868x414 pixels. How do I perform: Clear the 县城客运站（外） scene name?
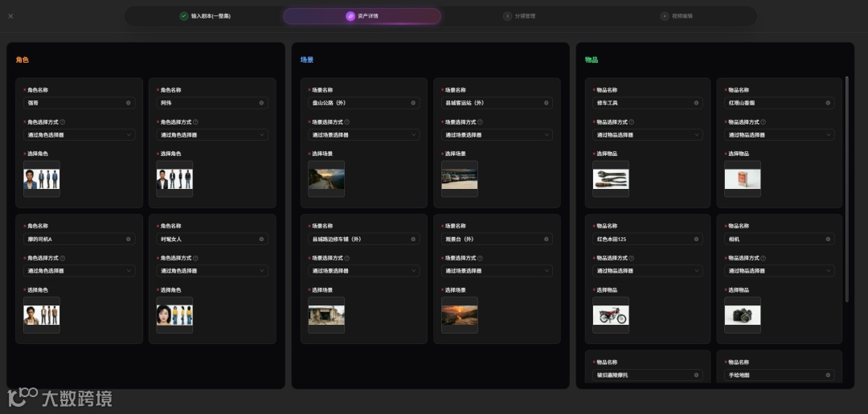547,103
